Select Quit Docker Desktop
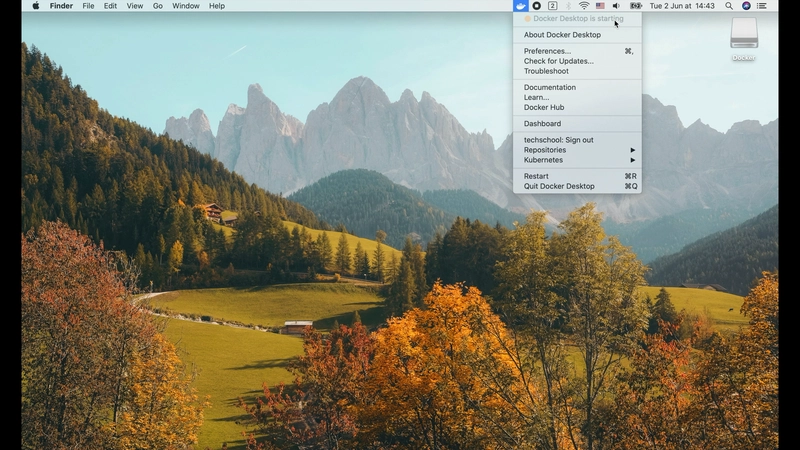The image size is (800, 450). 577,186
